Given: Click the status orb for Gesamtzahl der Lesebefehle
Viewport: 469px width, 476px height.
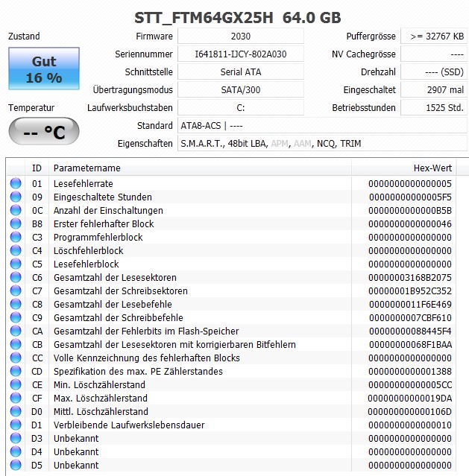Looking at the screenshot, I should tap(16, 304).
